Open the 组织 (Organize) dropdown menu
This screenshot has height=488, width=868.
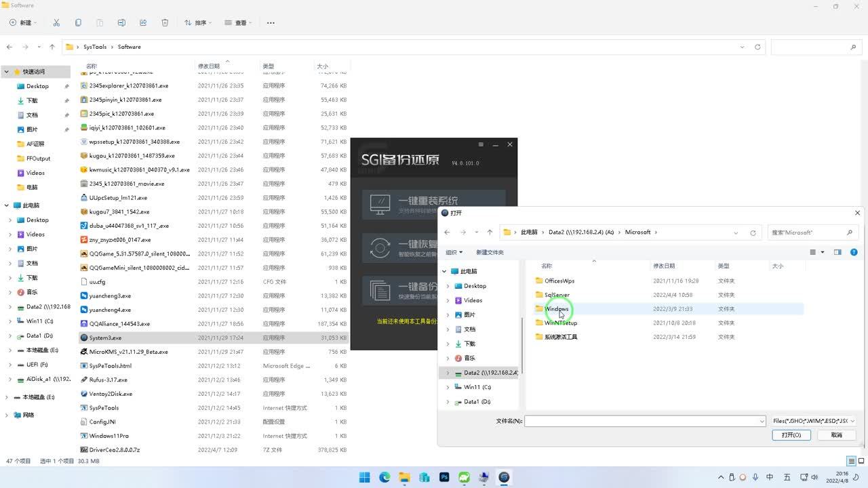click(x=454, y=252)
